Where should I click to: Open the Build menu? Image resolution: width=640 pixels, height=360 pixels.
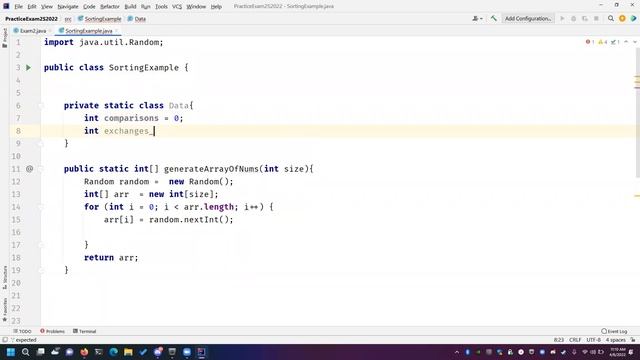click(130, 7)
